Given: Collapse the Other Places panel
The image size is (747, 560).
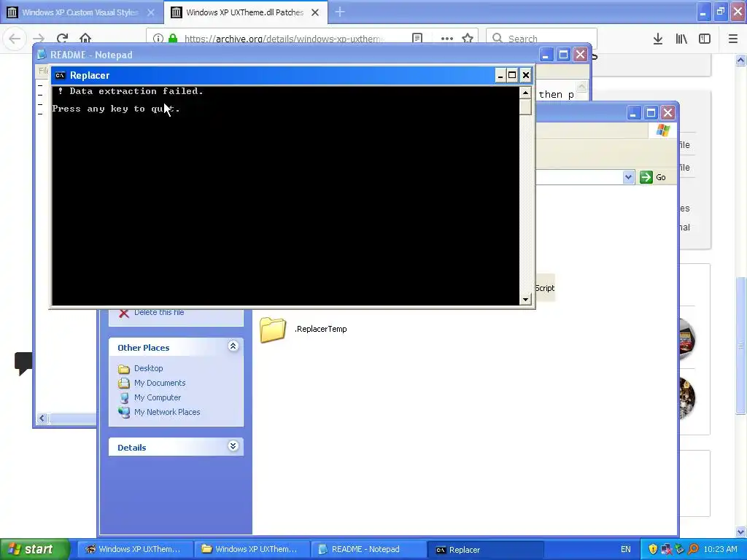Looking at the screenshot, I should tap(233, 346).
